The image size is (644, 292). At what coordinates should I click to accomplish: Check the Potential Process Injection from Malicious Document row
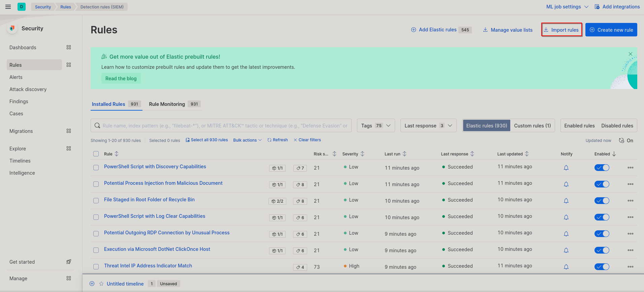96,184
